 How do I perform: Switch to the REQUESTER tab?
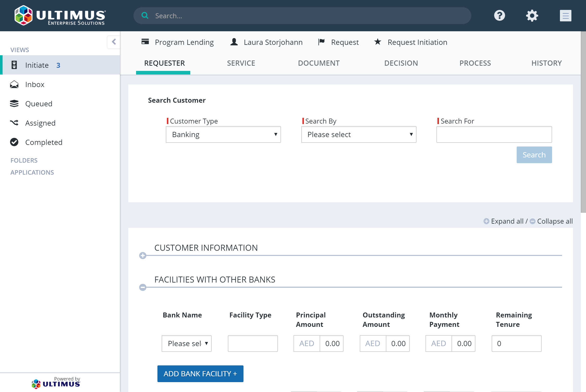164,63
